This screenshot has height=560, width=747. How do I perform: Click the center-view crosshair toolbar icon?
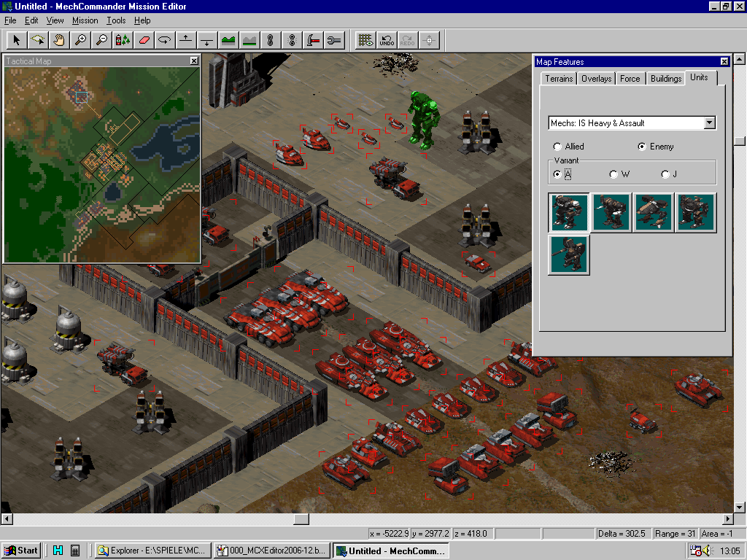pyautogui.click(x=429, y=41)
